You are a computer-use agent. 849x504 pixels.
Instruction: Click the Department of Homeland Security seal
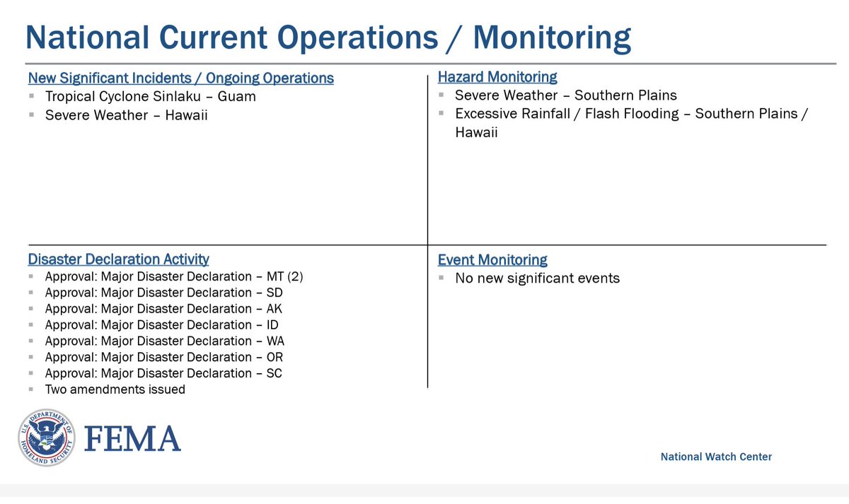47,437
